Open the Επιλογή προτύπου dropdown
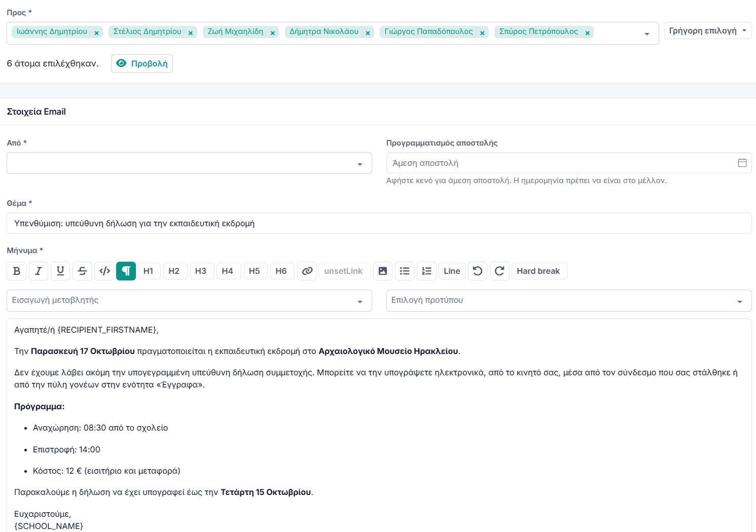756x532 pixels. [569, 301]
